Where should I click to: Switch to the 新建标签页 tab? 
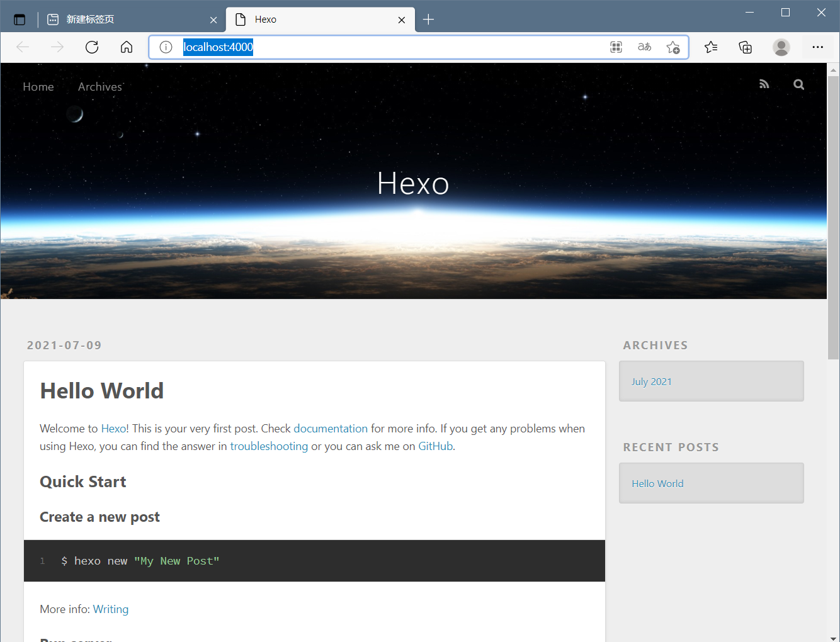(x=132, y=20)
